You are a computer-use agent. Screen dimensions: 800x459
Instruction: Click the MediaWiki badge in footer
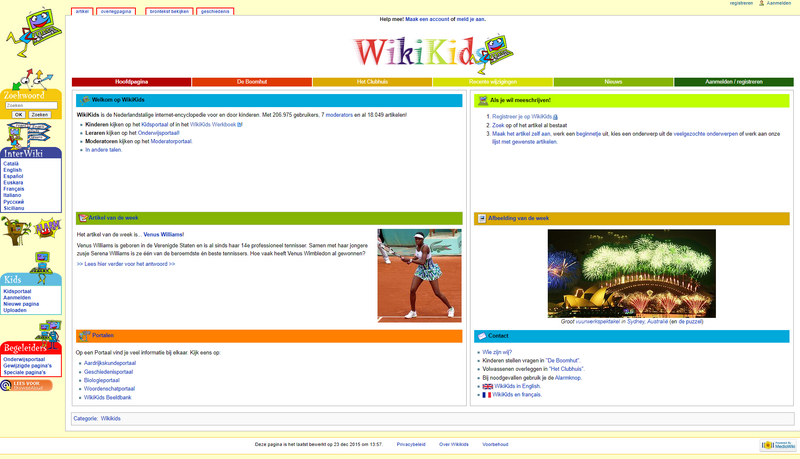click(x=778, y=445)
